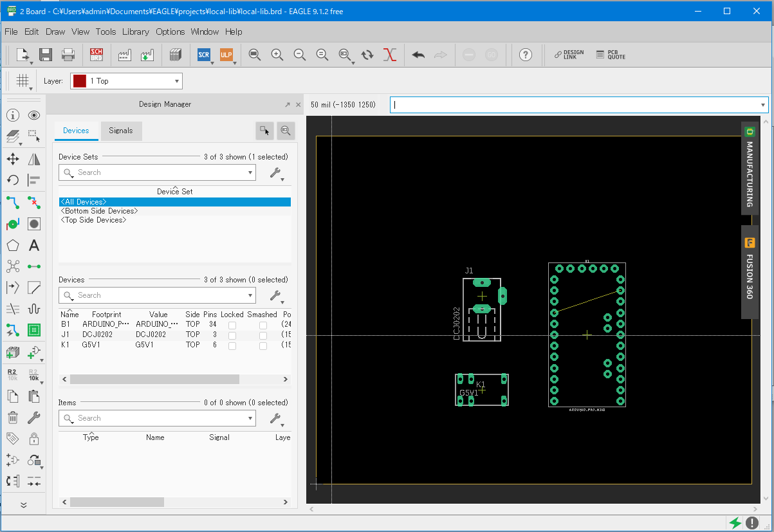Open the design rule errors icon
774x532 pixels.
click(753, 523)
